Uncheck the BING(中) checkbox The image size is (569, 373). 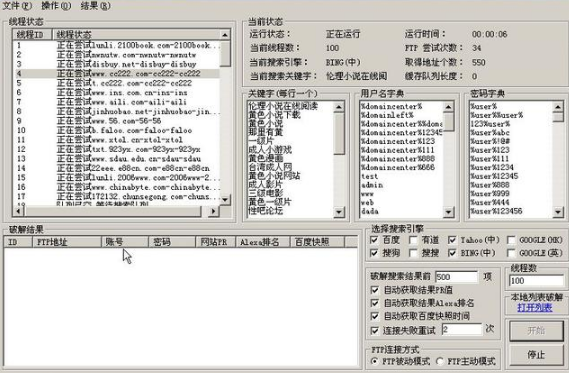tap(452, 253)
